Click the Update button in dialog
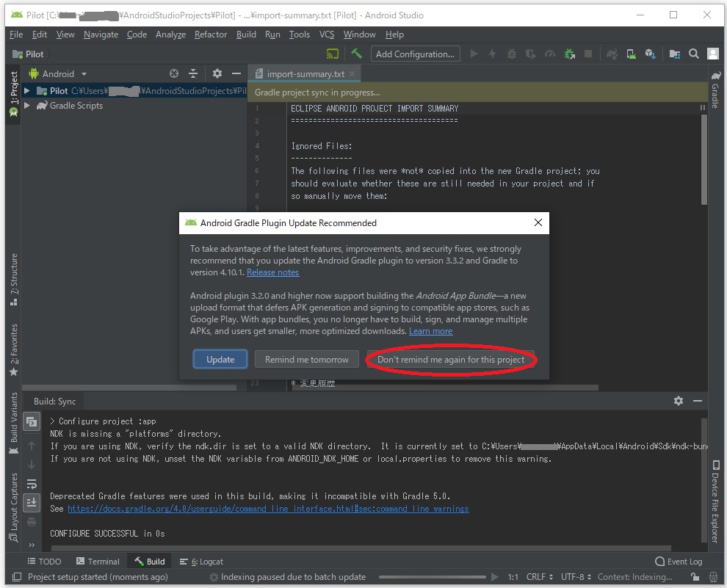 click(220, 360)
